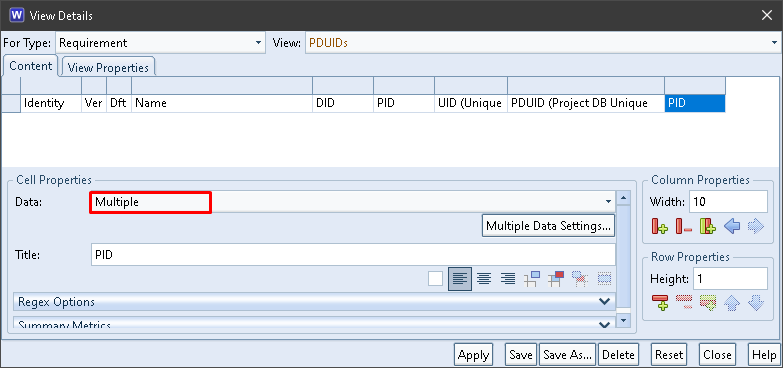Click the red cell flag icon

point(556,279)
